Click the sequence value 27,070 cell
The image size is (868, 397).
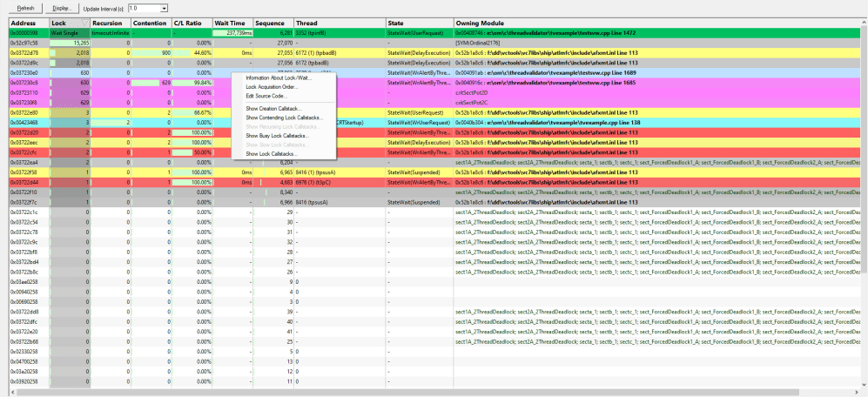(x=273, y=43)
